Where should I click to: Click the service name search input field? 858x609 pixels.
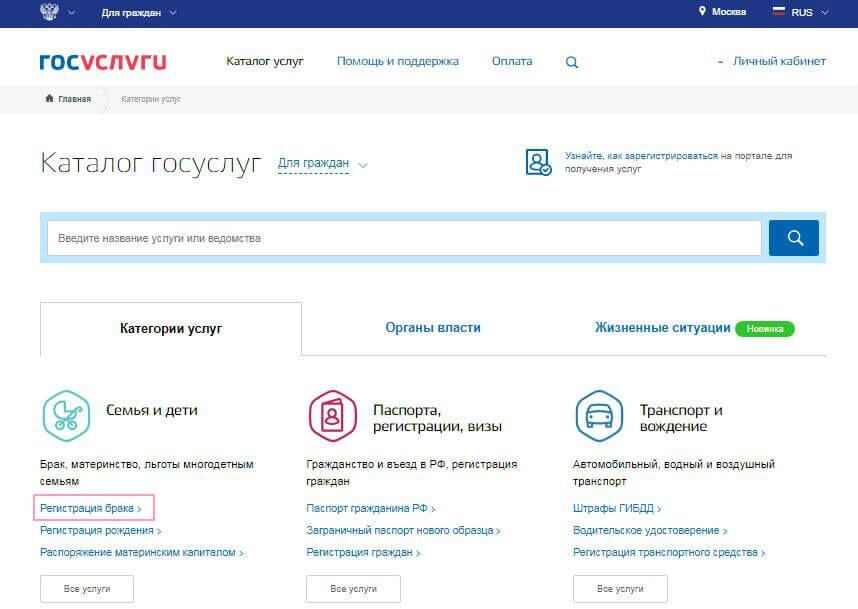[x=404, y=238]
